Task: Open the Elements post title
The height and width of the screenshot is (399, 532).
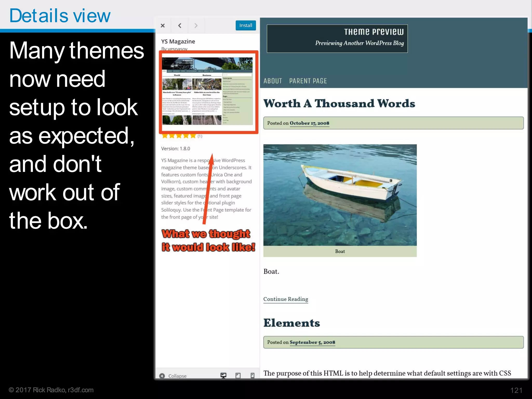Action: point(292,323)
